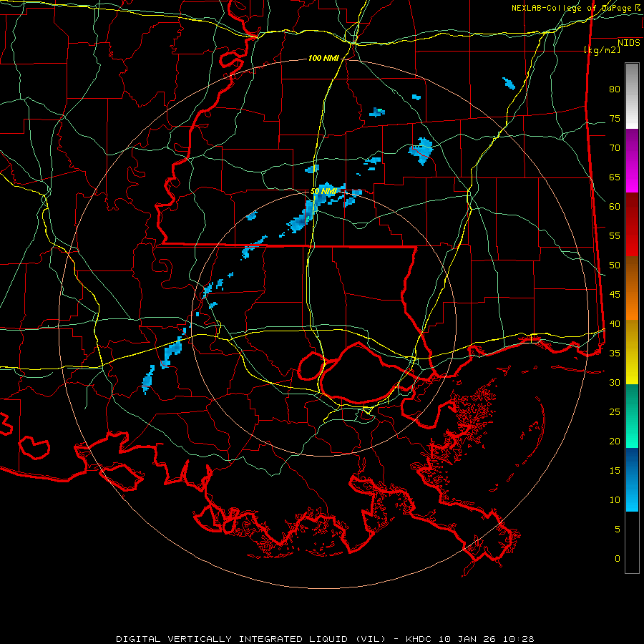Screen dimensions: 644x644
Task: Click the yellow segment of the color bar
Action: coord(632,352)
